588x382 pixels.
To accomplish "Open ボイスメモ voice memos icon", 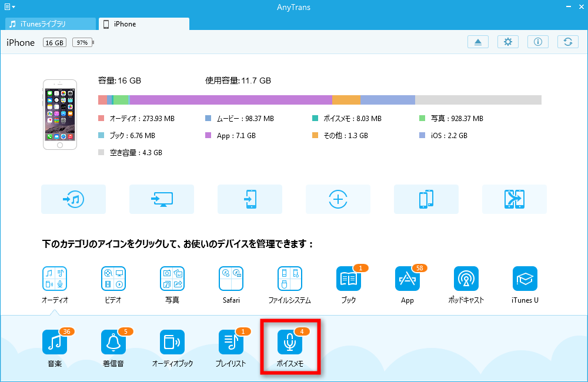I will pos(290,342).
